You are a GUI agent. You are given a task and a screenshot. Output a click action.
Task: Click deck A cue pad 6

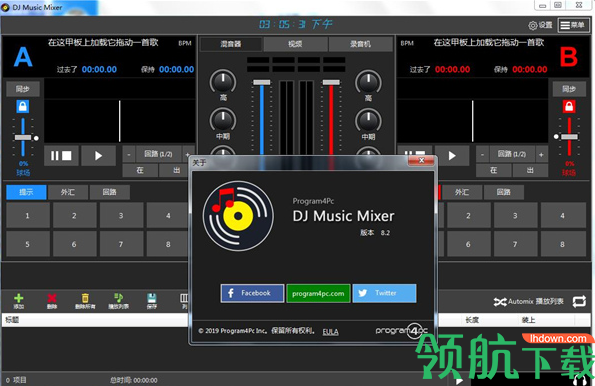click(x=74, y=244)
